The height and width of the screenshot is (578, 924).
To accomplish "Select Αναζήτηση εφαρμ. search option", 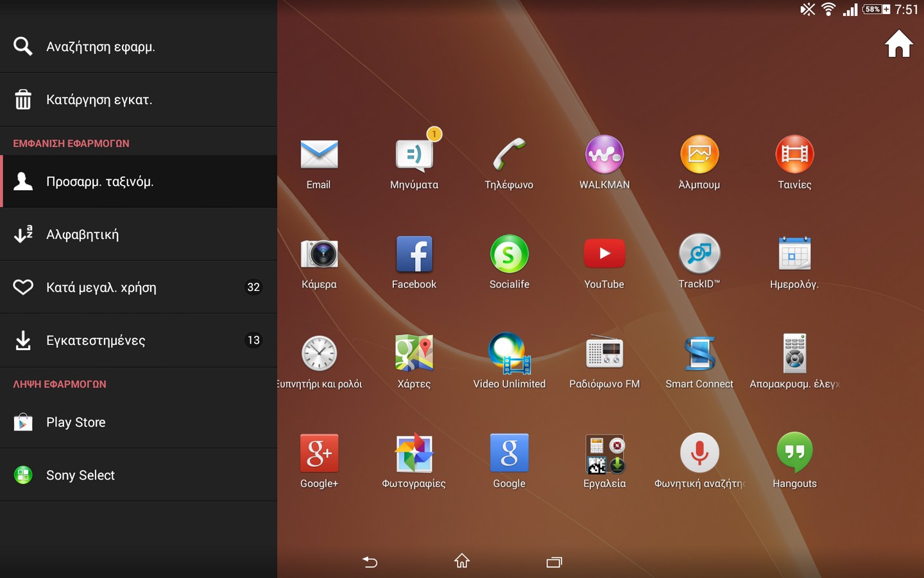I will point(139,46).
